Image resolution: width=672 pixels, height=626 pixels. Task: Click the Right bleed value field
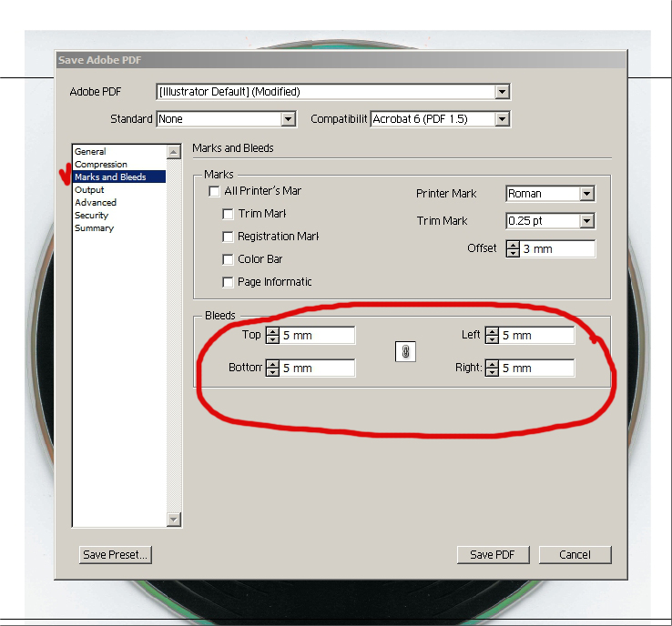click(536, 368)
